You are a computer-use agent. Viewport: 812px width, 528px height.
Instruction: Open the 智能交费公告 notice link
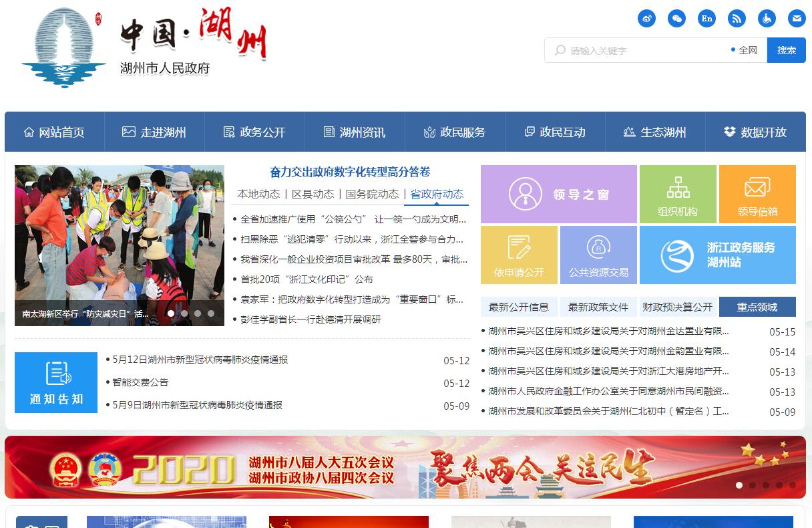coord(140,382)
